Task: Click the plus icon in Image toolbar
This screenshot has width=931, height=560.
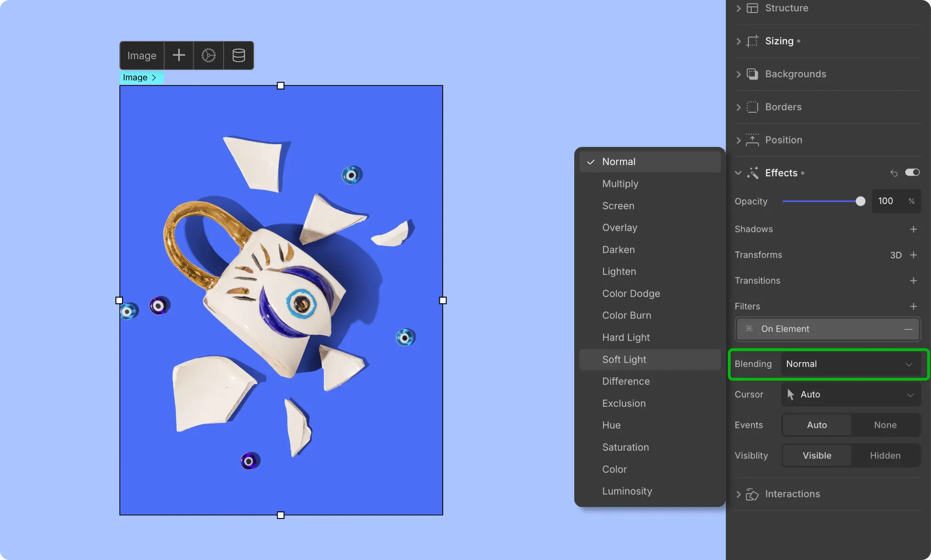Action: tap(179, 55)
